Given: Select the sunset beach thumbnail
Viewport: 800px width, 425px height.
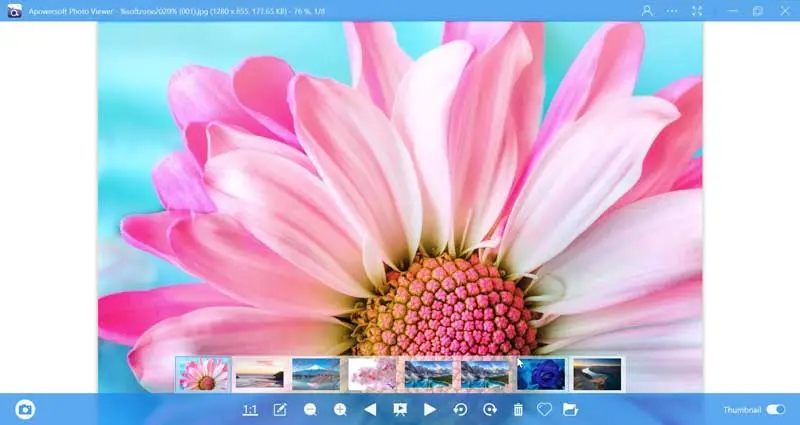Looking at the screenshot, I should pos(260,374).
